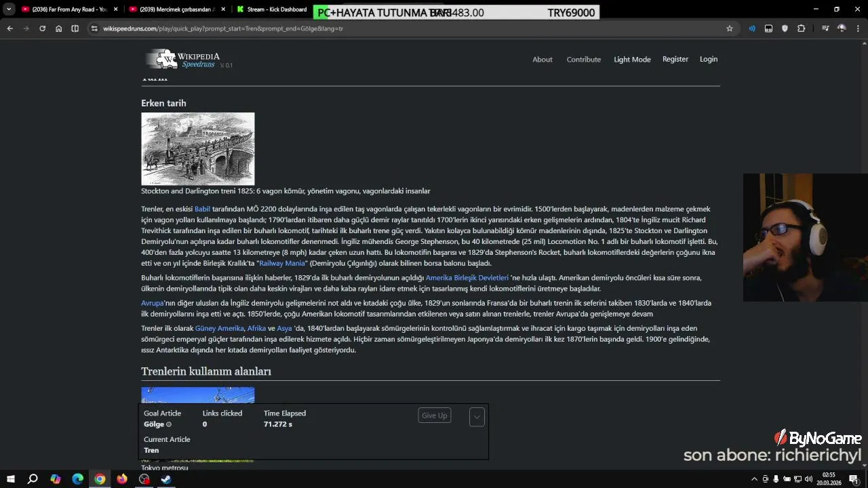Open the Stockton and Darlington train image

tap(198, 149)
